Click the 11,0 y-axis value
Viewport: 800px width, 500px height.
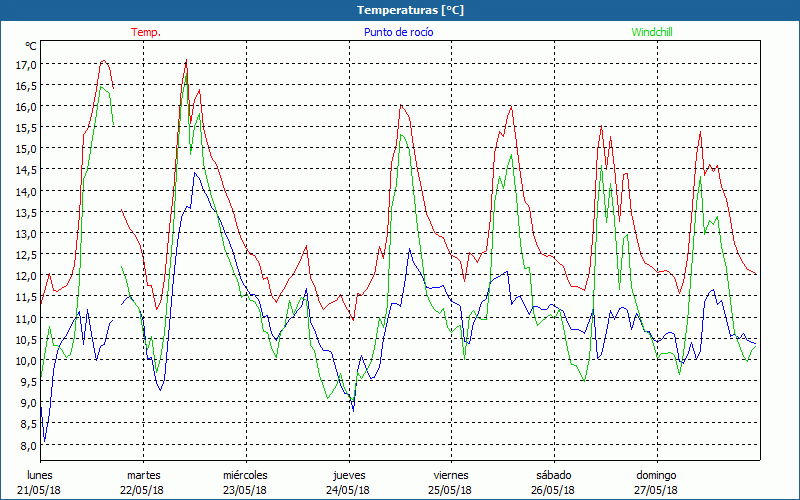(26, 318)
